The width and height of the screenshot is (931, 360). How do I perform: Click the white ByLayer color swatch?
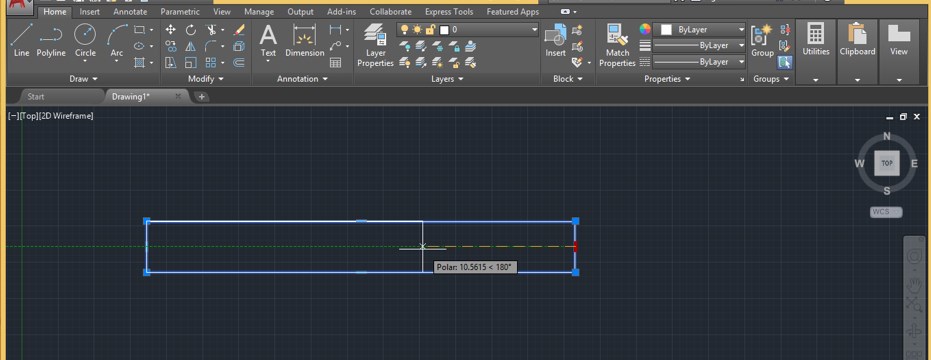(x=666, y=30)
